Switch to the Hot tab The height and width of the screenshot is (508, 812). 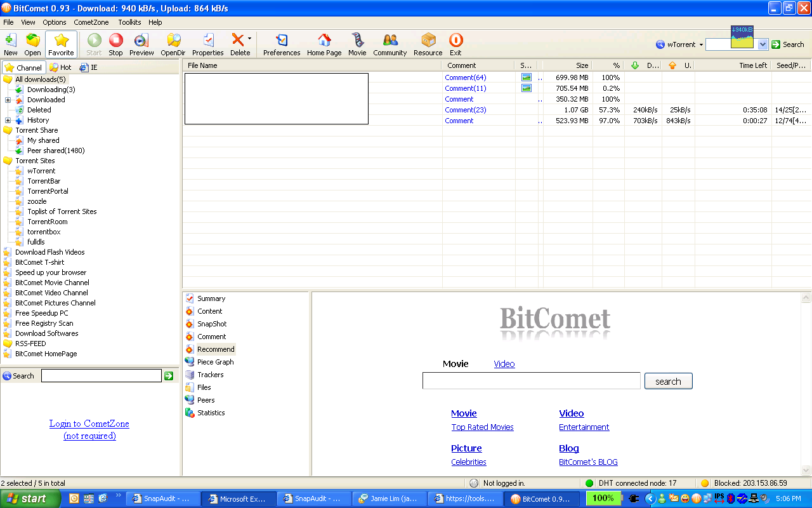pos(60,67)
